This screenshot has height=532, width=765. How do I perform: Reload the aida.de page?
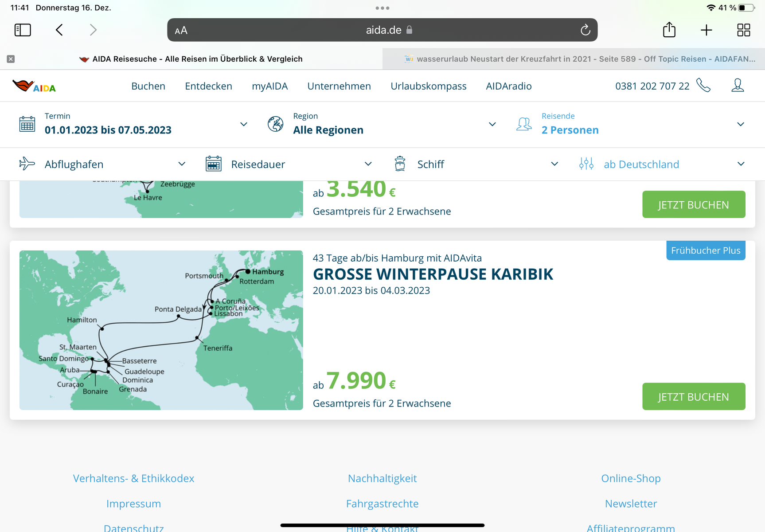point(585,30)
